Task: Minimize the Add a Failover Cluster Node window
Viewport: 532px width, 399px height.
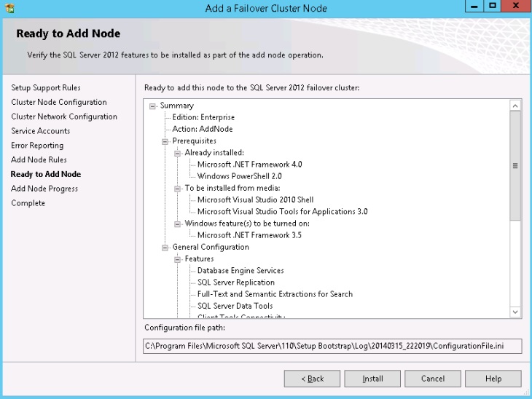Action: click(474, 6)
